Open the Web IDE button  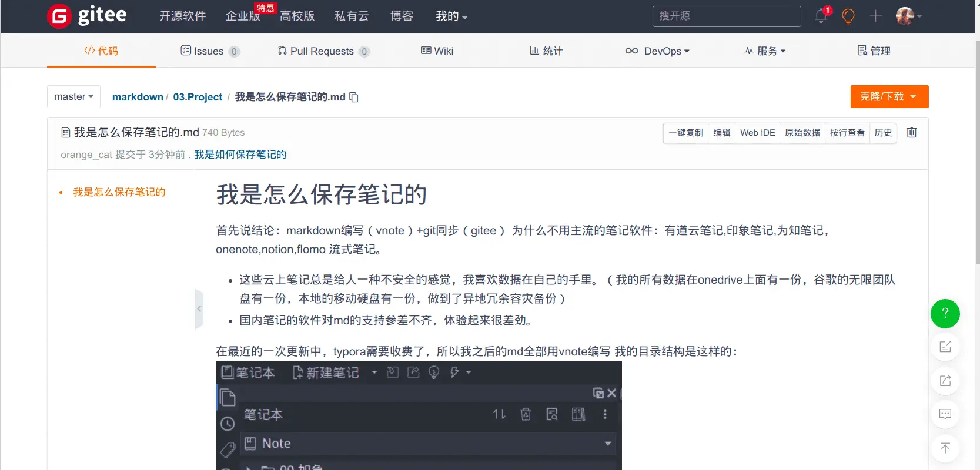coord(758,133)
